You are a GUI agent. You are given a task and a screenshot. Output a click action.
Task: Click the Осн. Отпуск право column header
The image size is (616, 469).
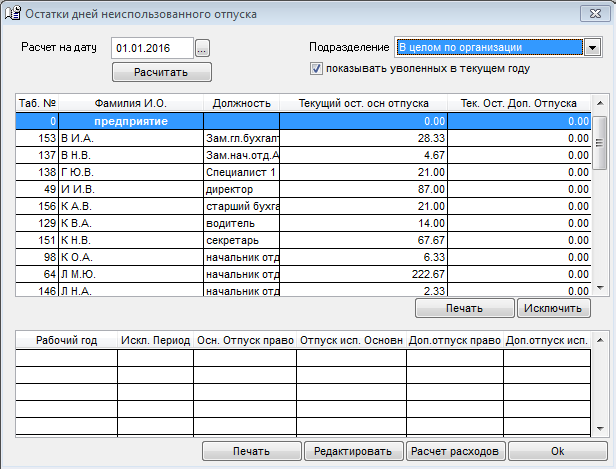pos(245,340)
